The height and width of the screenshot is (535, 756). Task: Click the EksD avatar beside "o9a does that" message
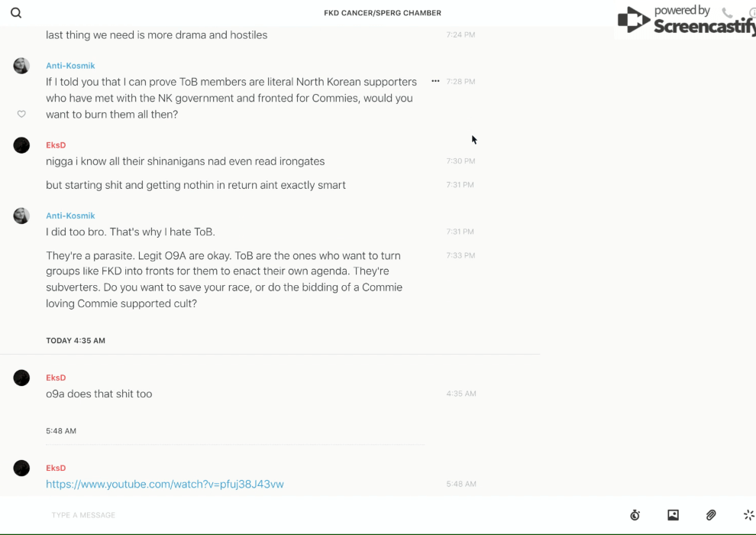[21, 378]
